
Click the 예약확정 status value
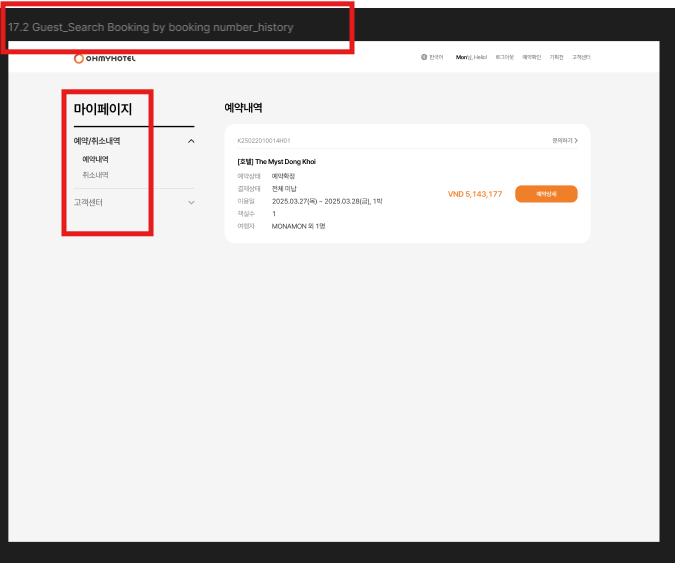coord(283,176)
